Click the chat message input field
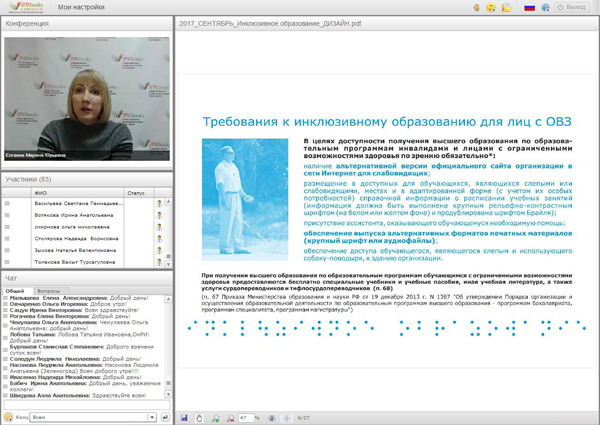Screen dimensions: 600x425 point(86,405)
